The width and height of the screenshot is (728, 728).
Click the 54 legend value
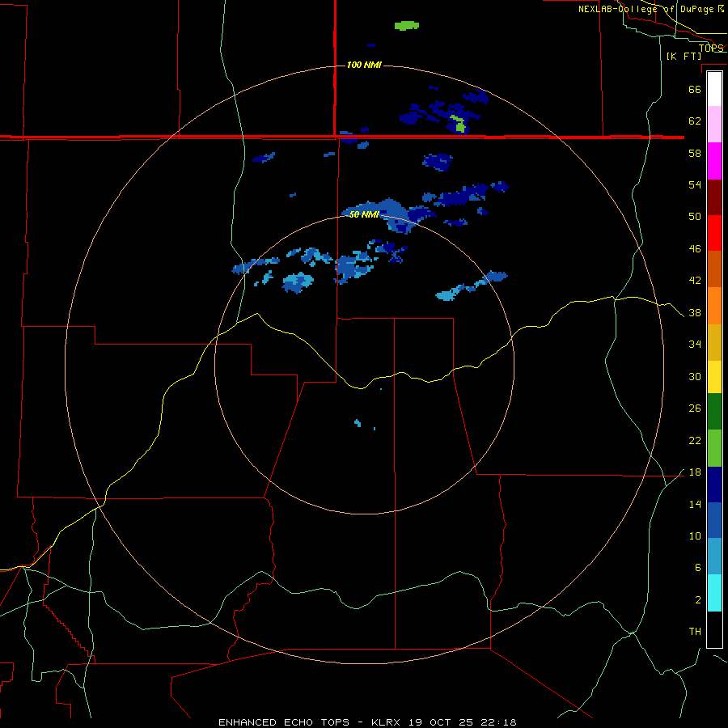(x=695, y=184)
